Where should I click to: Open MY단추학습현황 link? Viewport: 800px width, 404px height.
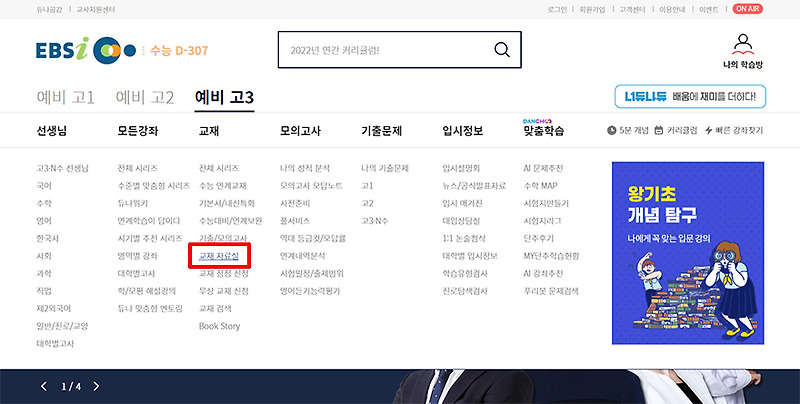551,256
